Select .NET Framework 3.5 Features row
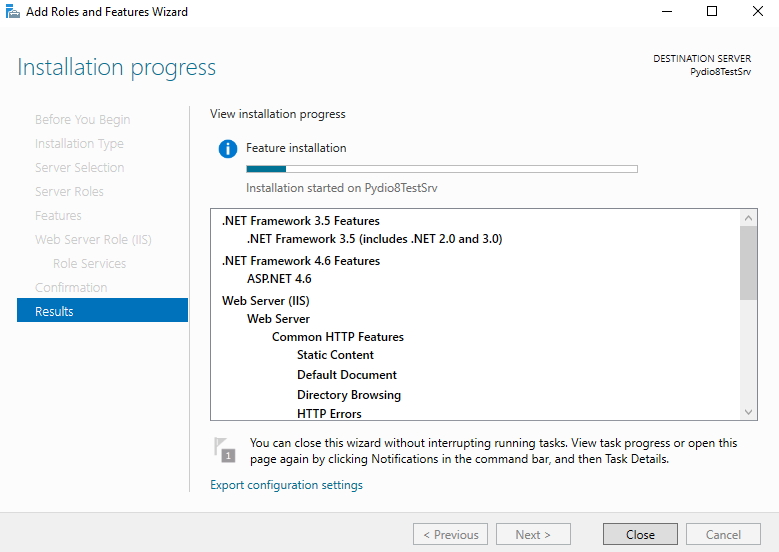This screenshot has width=779, height=552. point(301,221)
